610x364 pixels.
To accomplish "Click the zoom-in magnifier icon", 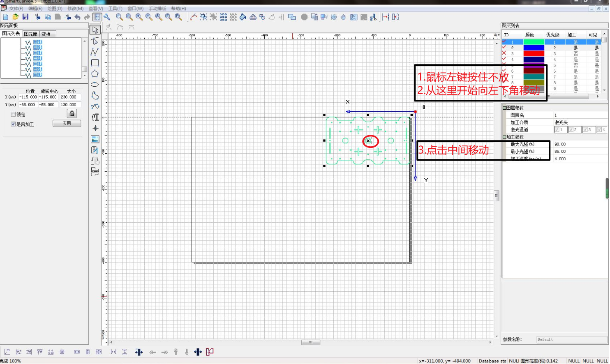I will (139, 17).
